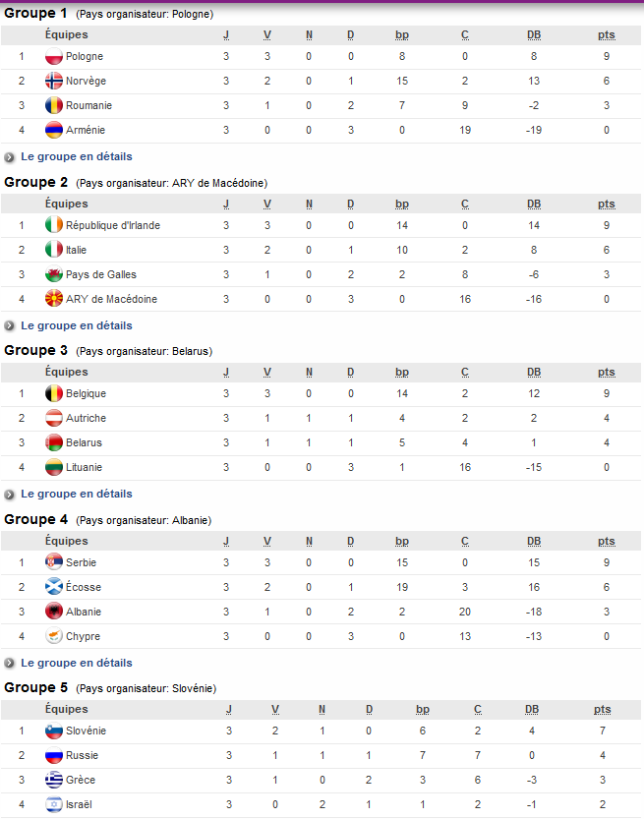Screen dimensions: 644x819
Task: Click the ARY de Macédoine flag icon
Action: tap(54, 299)
